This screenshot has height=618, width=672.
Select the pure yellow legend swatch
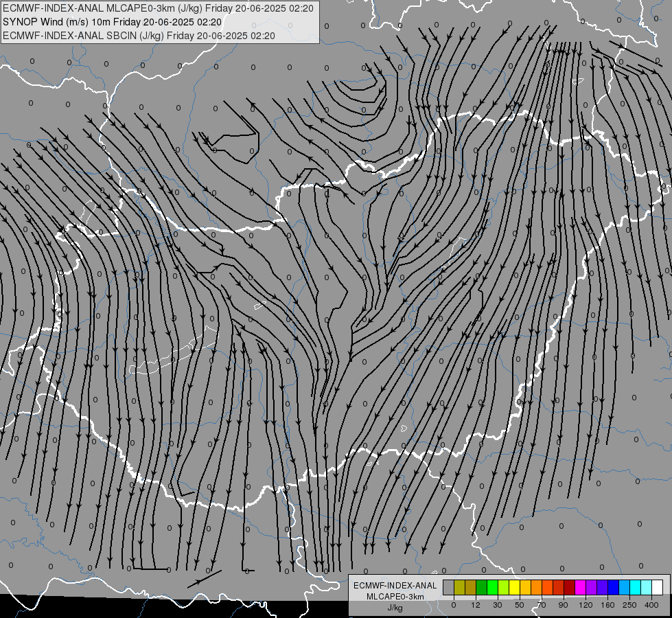coord(514,587)
